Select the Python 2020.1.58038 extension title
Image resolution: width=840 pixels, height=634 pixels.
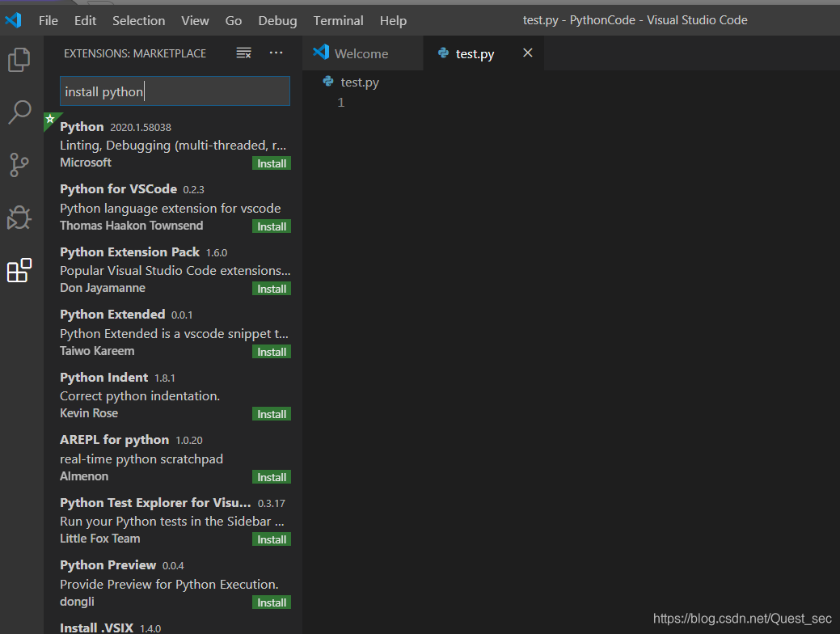pyautogui.click(x=82, y=127)
